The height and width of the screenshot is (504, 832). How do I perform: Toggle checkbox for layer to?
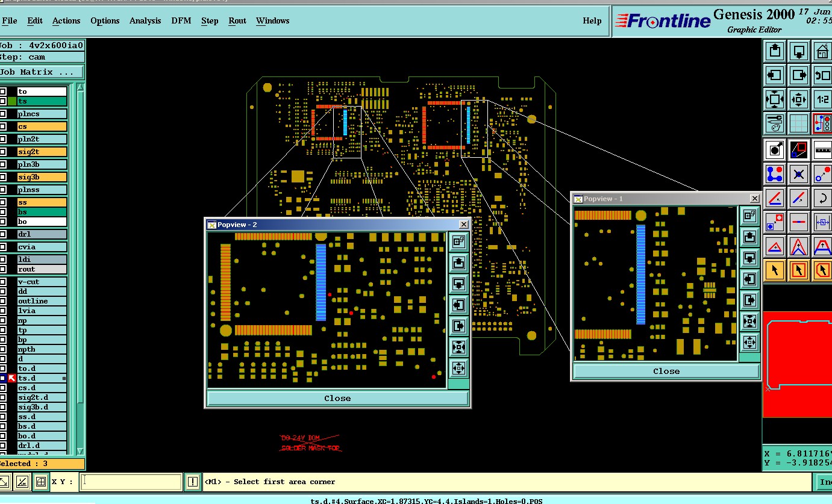[x=3, y=92]
